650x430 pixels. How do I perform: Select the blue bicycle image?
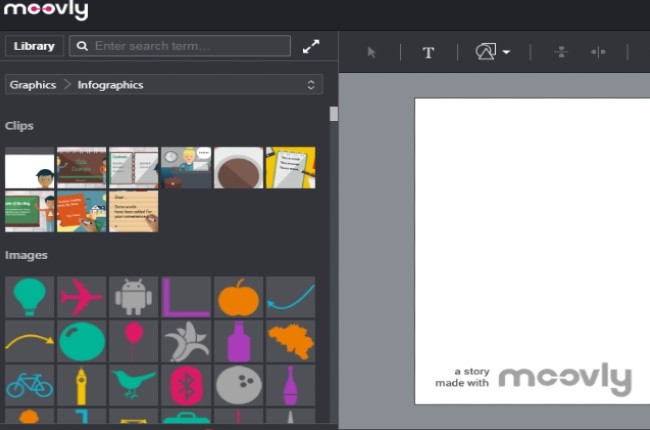click(x=29, y=385)
